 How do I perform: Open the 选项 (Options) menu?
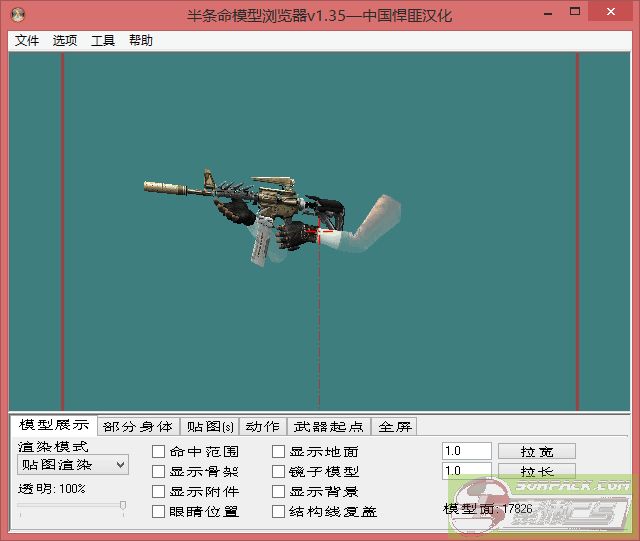[65, 41]
